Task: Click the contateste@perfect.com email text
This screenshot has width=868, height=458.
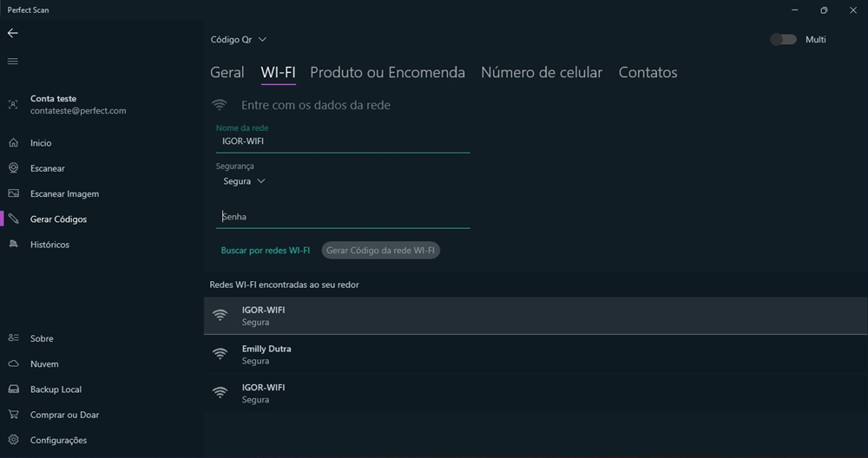Action: [78, 111]
